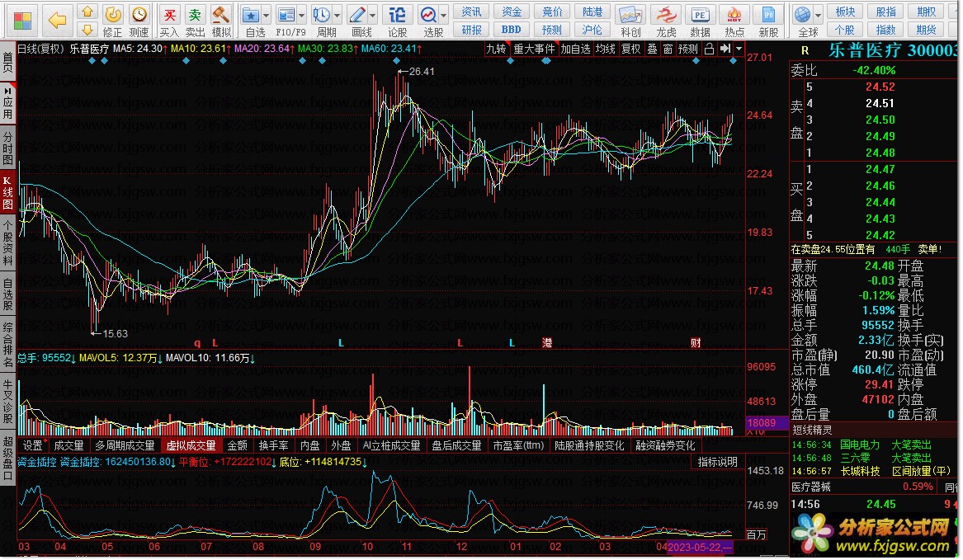Toggle the 窗 window option
Image resolution: width=963 pixels, height=560 pixels.
tap(668, 49)
